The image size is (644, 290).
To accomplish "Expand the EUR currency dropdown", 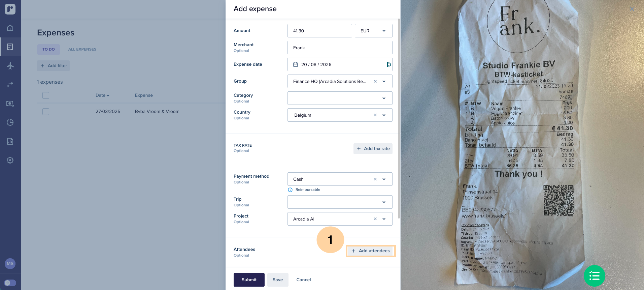I will pyautogui.click(x=373, y=31).
